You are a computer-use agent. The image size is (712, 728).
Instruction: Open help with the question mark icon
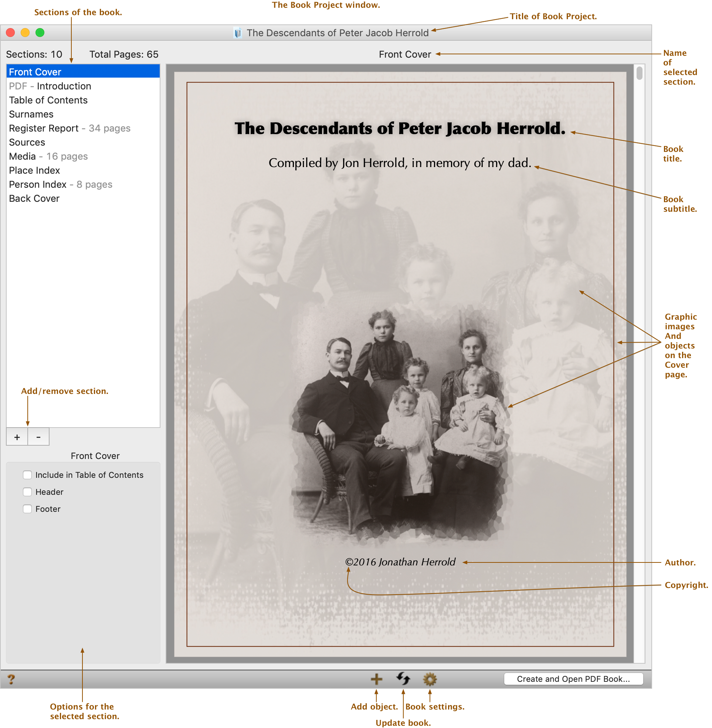tap(11, 679)
